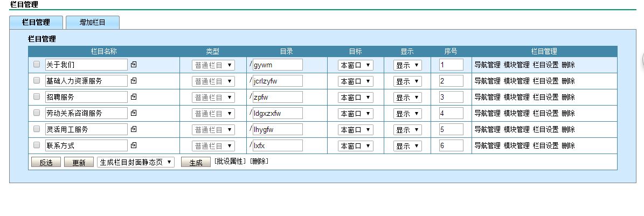Click the icon beside 基础人力资源服务 name field
The height and width of the screenshot is (216, 644).
tap(134, 81)
